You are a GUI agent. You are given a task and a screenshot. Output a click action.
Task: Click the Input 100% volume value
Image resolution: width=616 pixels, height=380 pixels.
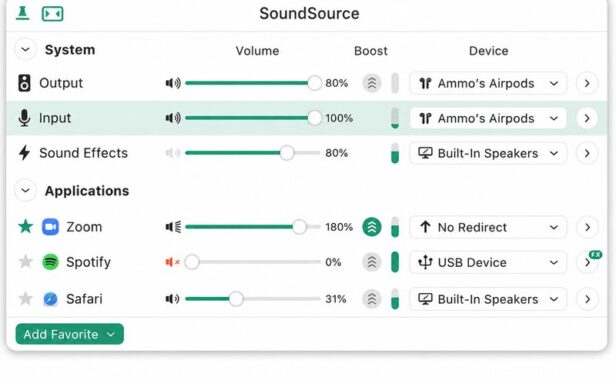(339, 118)
